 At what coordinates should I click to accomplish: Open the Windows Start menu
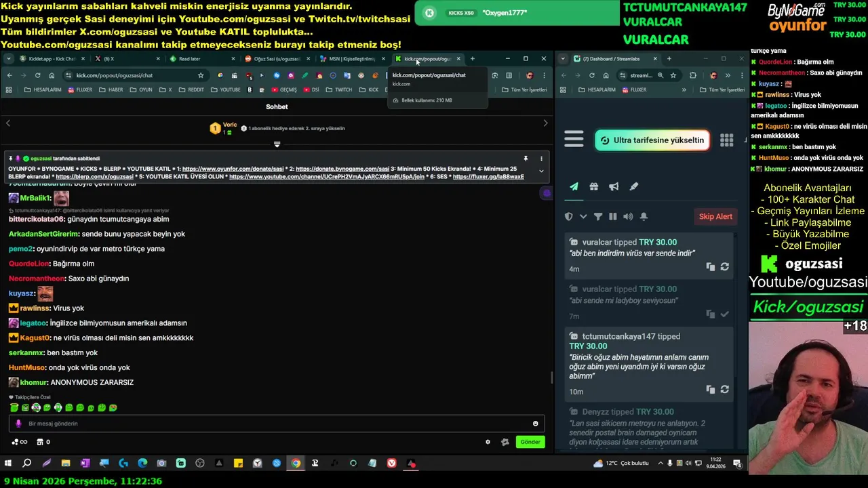[x=8, y=464]
